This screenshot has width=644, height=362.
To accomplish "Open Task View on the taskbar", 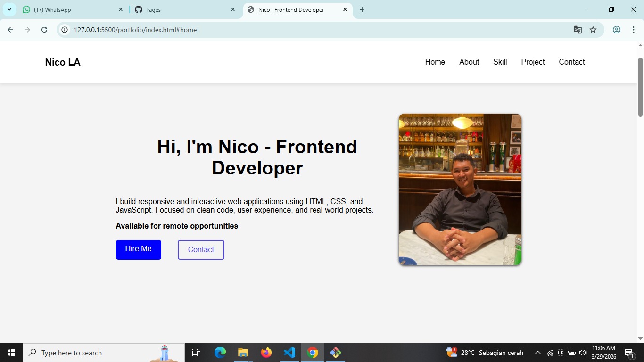I will click(196, 352).
